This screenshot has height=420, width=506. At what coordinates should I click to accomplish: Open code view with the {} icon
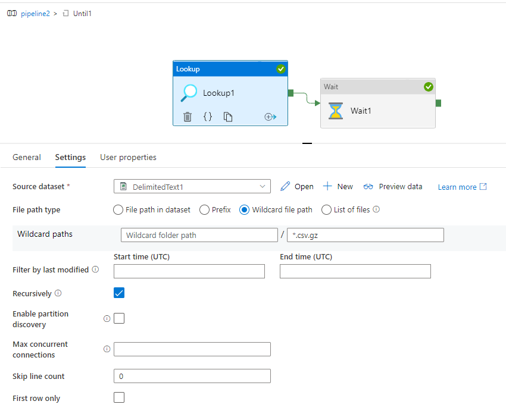pyautogui.click(x=208, y=117)
